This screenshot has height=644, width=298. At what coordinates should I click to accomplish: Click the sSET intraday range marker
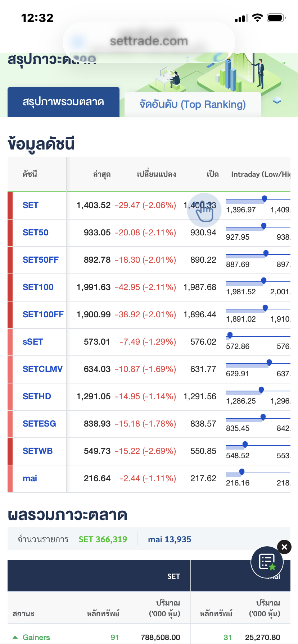tap(230, 335)
